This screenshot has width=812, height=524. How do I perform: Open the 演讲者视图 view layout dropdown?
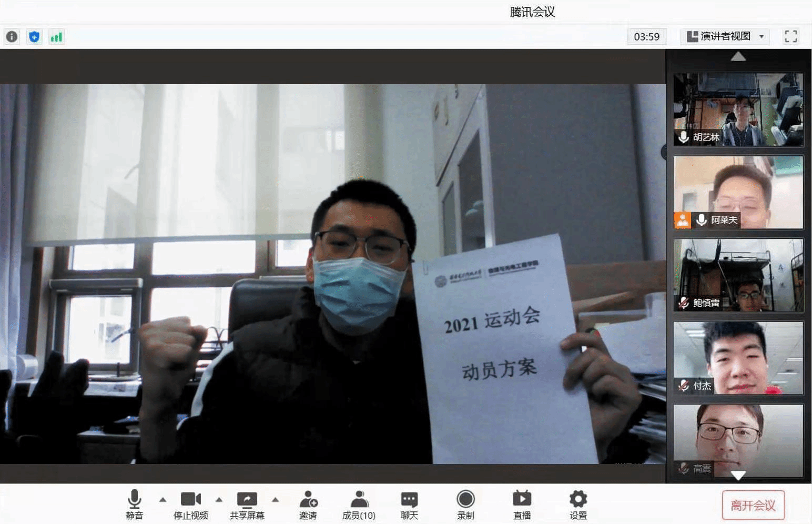(x=725, y=36)
